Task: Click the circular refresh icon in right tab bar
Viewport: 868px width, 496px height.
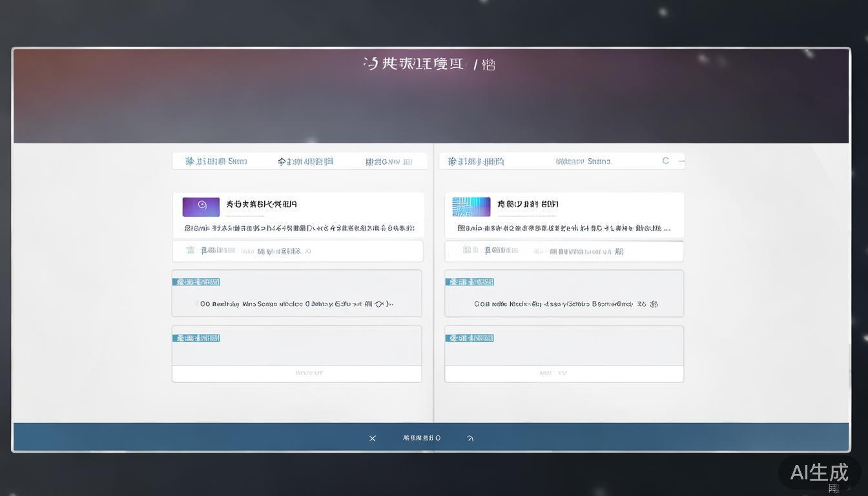Action: [x=666, y=161]
